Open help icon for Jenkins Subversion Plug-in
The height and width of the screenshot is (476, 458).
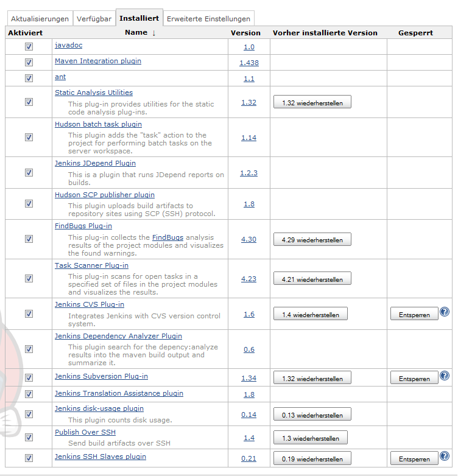tap(445, 376)
